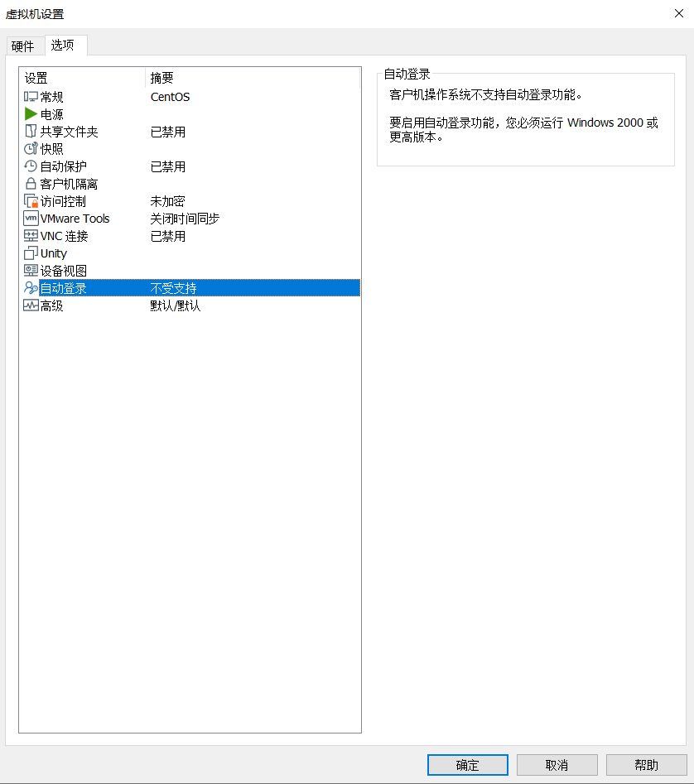694x784 pixels.
Task: Click the 快照 snapshot icon
Action: (31, 149)
